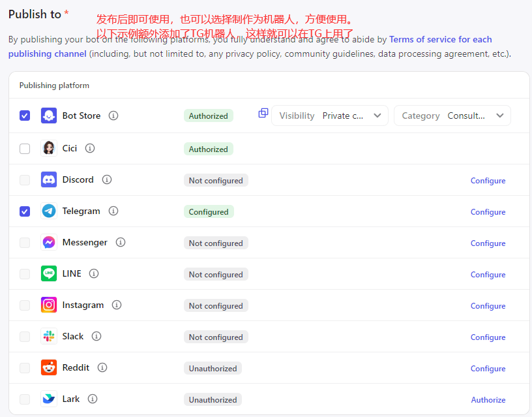
Task: Click the disabled Reddit checkbox
Action: [x=25, y=368]
